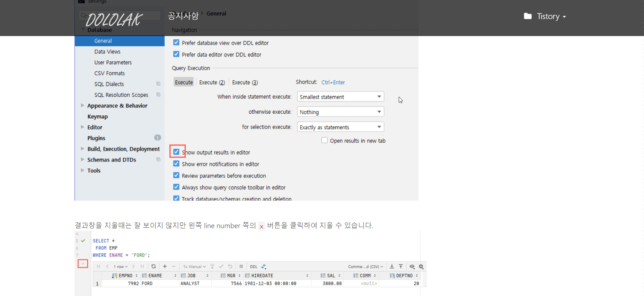
Task: Toggle Always show query console toolbar
Action: (176, 187)
